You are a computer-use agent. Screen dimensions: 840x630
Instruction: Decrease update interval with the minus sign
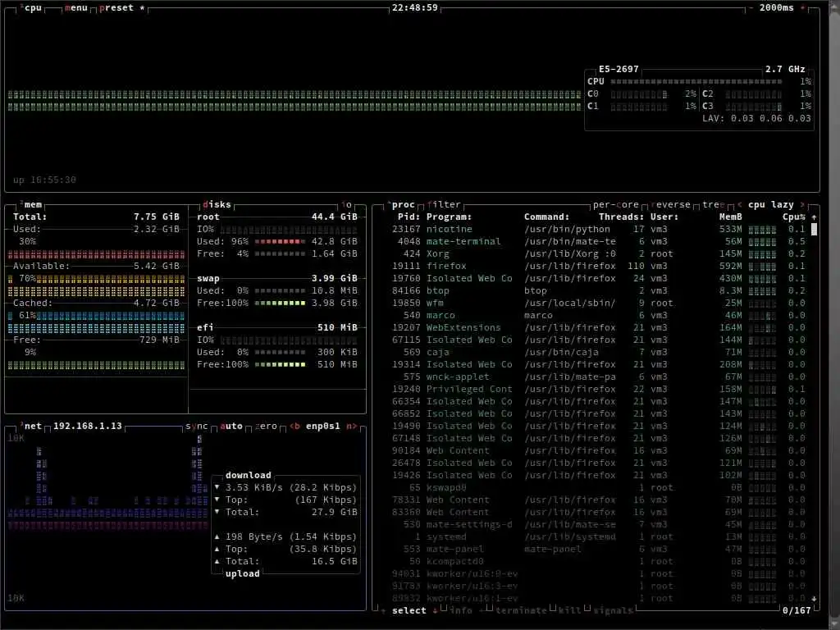[x=751, y=8]
